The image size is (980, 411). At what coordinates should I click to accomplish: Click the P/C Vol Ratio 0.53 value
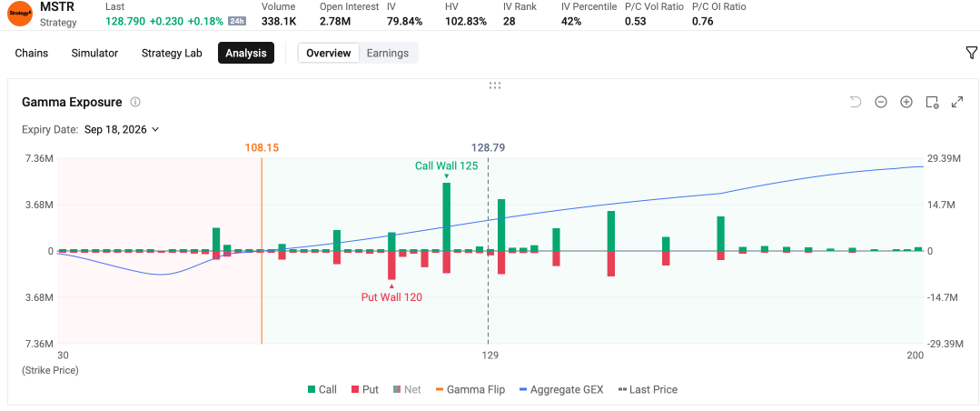[x=635, y=21]
